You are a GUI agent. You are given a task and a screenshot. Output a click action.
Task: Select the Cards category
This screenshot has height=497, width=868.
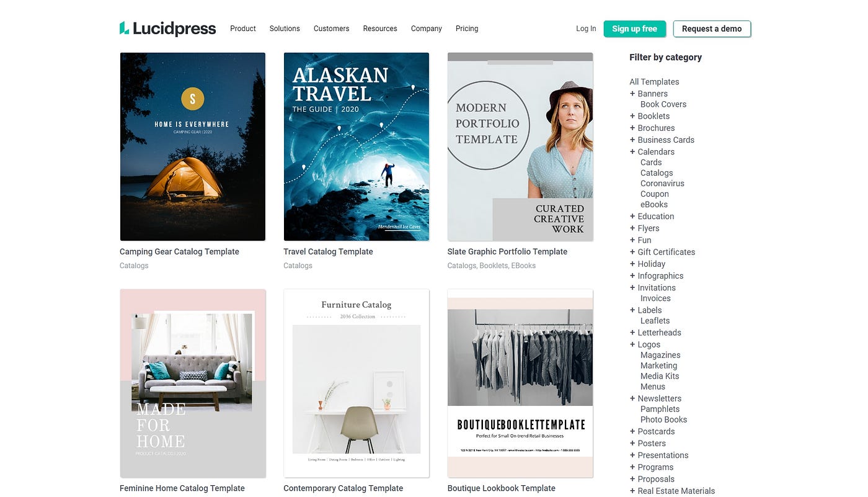[x=651, y=162]
